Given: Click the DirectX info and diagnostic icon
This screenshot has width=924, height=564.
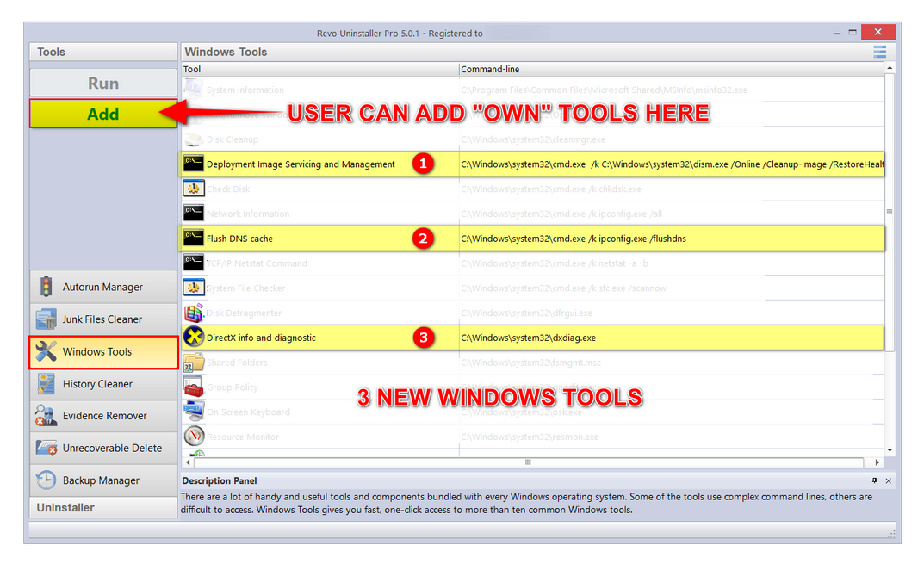Looking at the screenshot, I should (193, 337).
